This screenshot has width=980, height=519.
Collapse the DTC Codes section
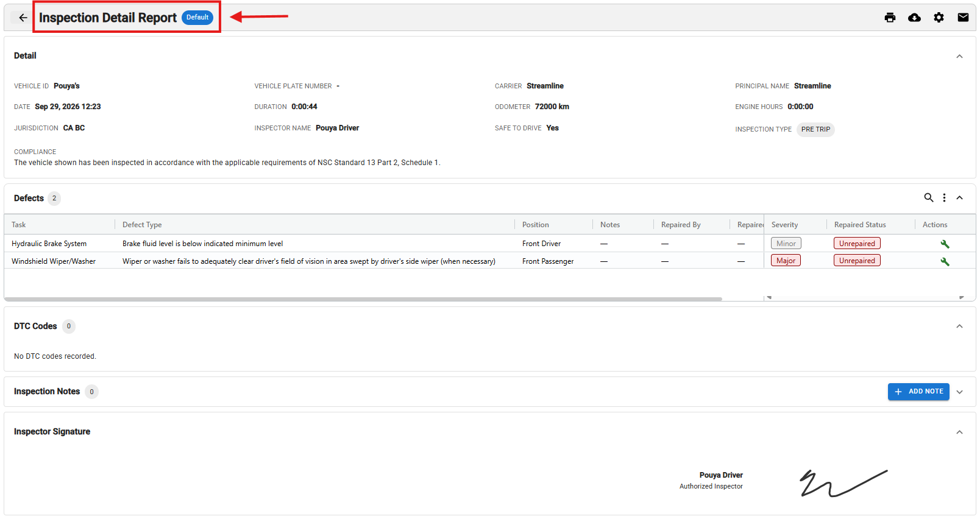coord(959,327)
